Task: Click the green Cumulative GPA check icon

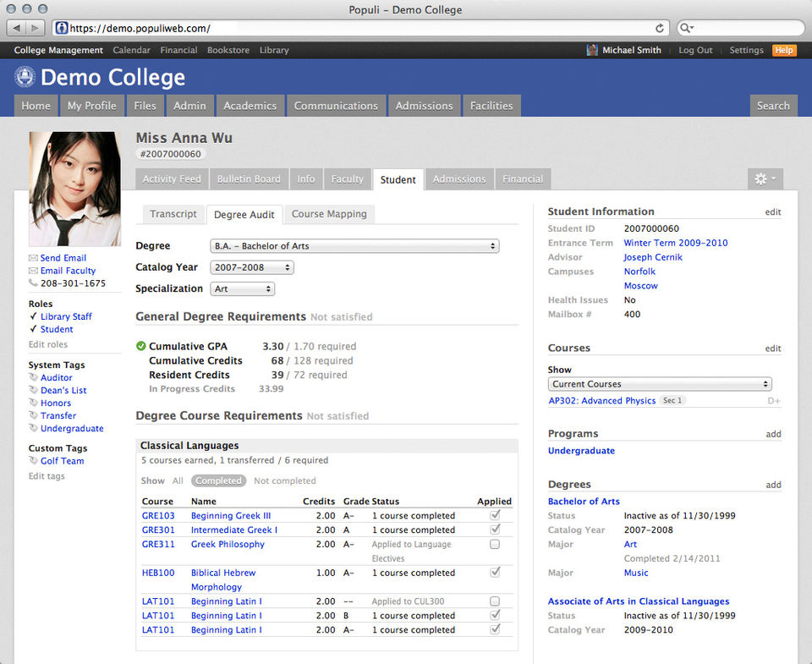Action: 140,346
